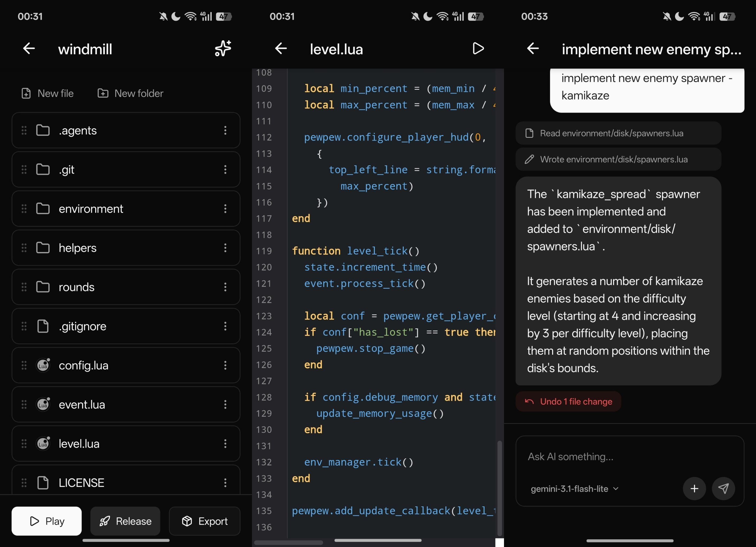Click the Wi-Fi icon in right status bar
The height and width of the screenshot is (547, 756).
point(694,16)
